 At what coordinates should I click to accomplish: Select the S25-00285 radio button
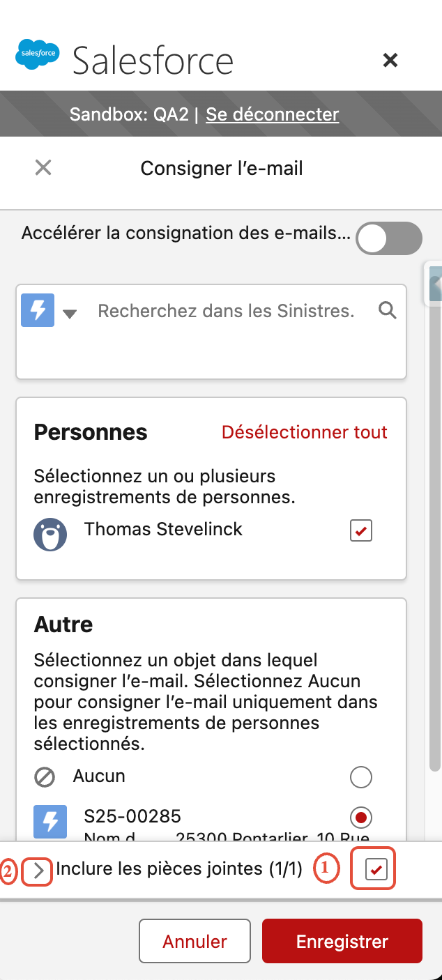[x=361, y=817]
